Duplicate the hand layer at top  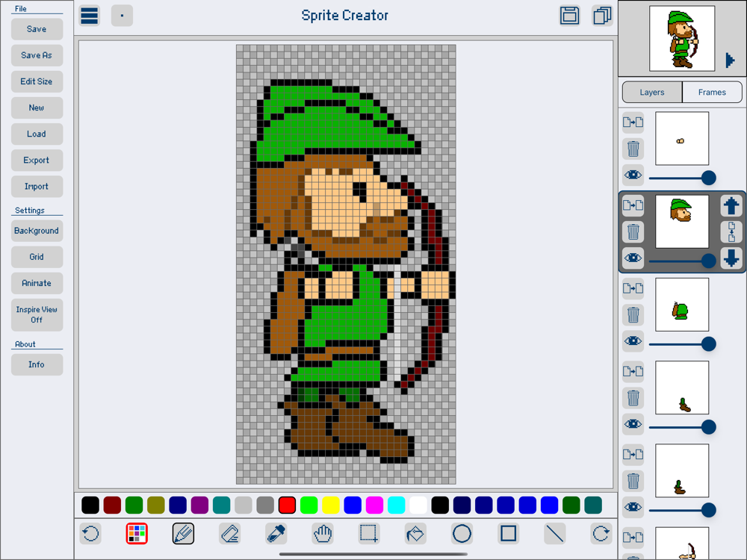click(633, 122)
